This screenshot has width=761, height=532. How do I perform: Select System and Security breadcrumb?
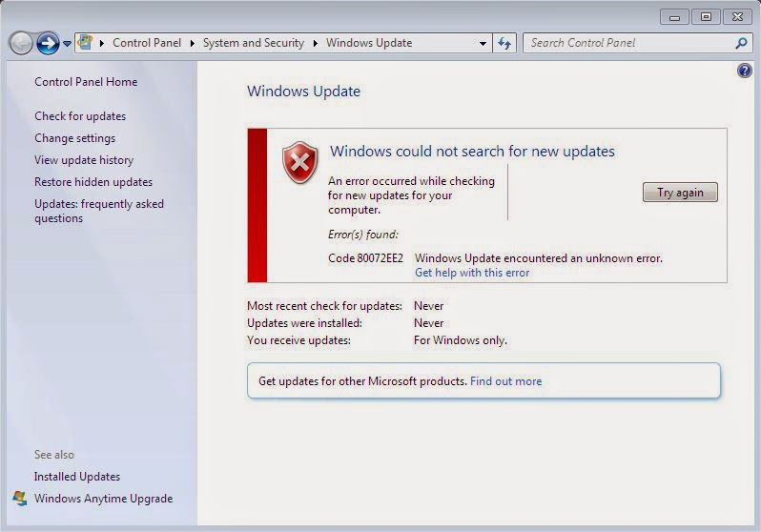point(254,43)
